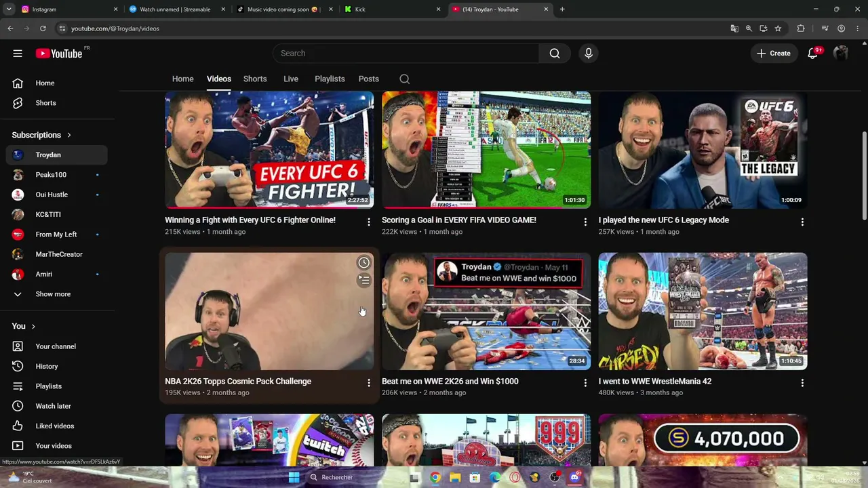Open options for the FIFA video game video
868x488 pixels.
(x=585, y=222)
